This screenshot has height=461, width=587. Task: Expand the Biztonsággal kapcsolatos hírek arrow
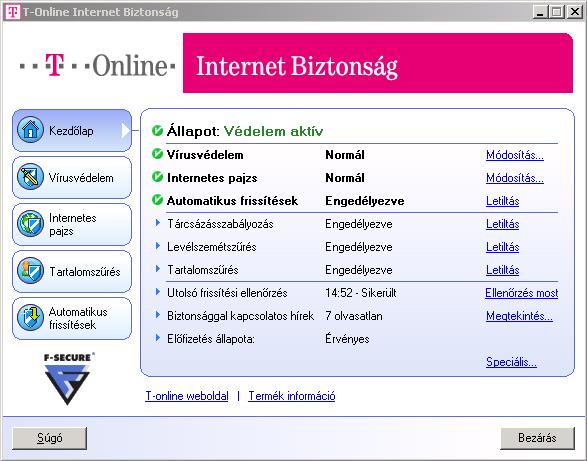[158, 315]
